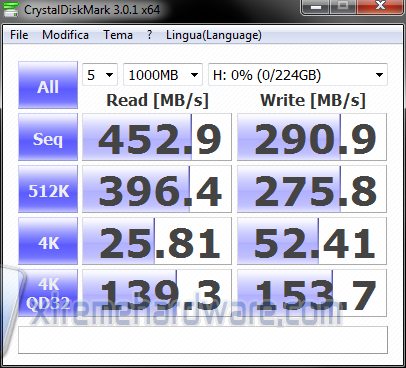Minimize the CrystalDiskMark window
The image size is (406, 368).
tap(316, 7)
